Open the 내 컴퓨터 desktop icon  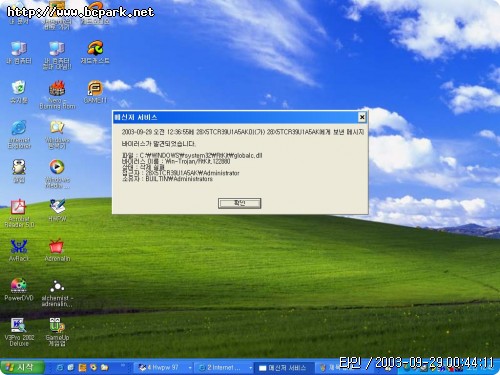coord(19,52)
